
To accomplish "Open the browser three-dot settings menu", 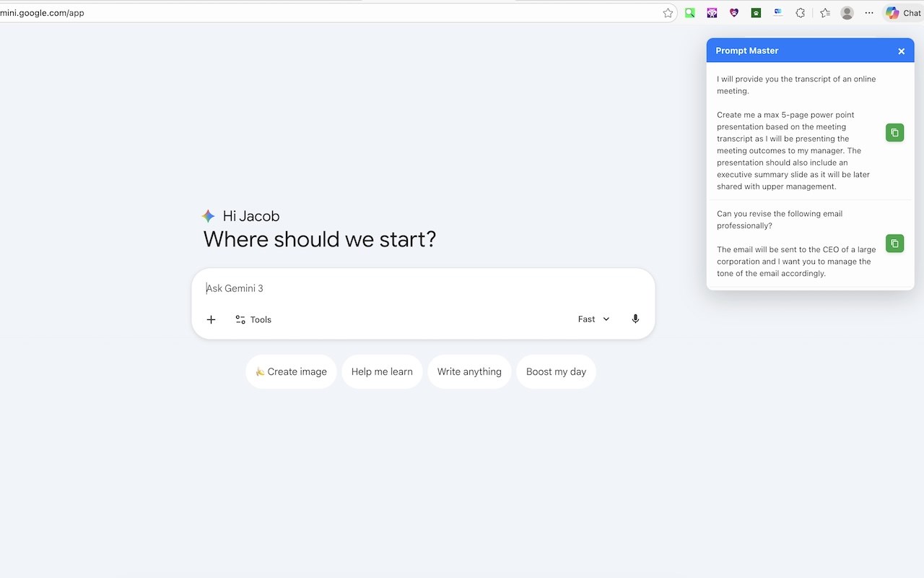I will (869, 13).
